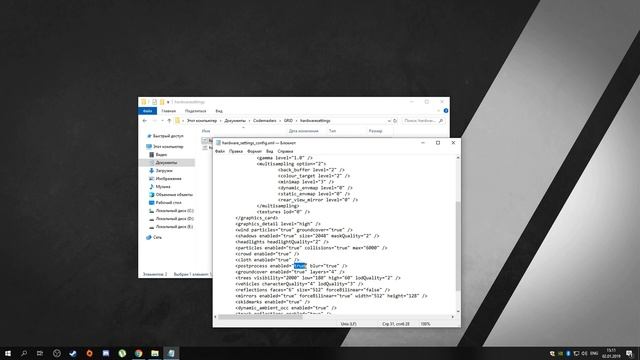Image resolution: width=640 pixels, height=360 pixels.
Task: Open the Правка menu in Notepad
Action: 236,151
